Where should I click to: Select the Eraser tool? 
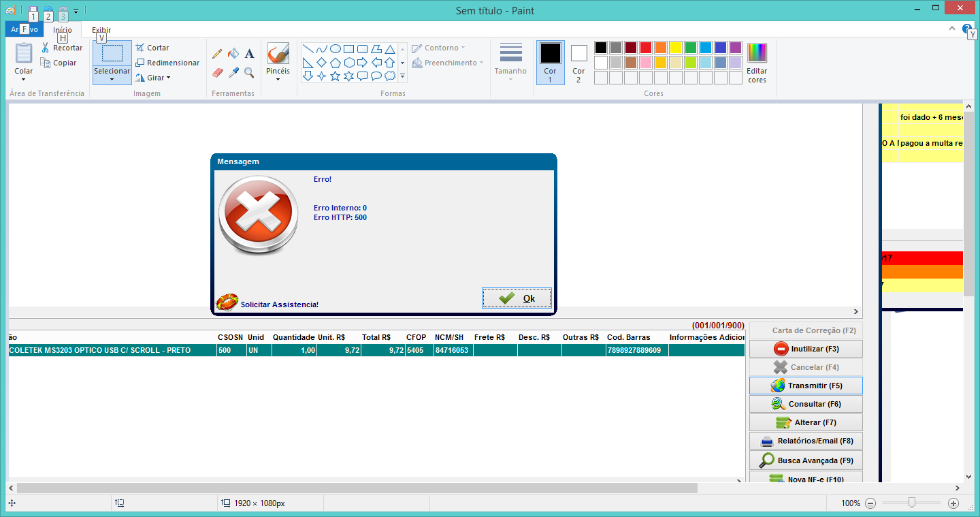point(218,72)
